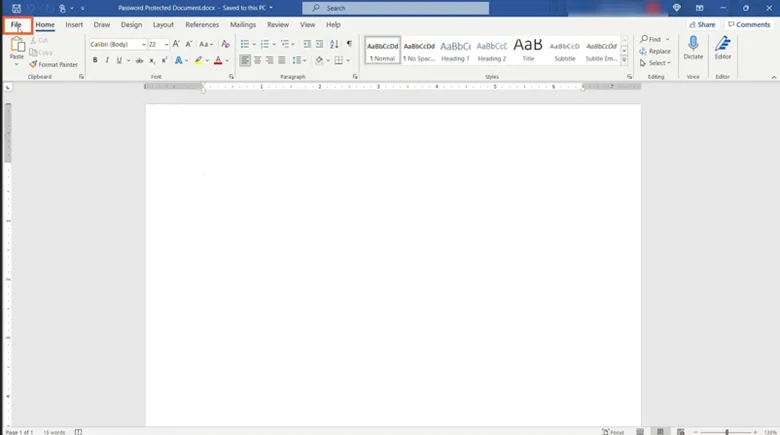Align text right
Image resolution: width=780 pixels, height=435 pixels.
click(x=269, y=60)
